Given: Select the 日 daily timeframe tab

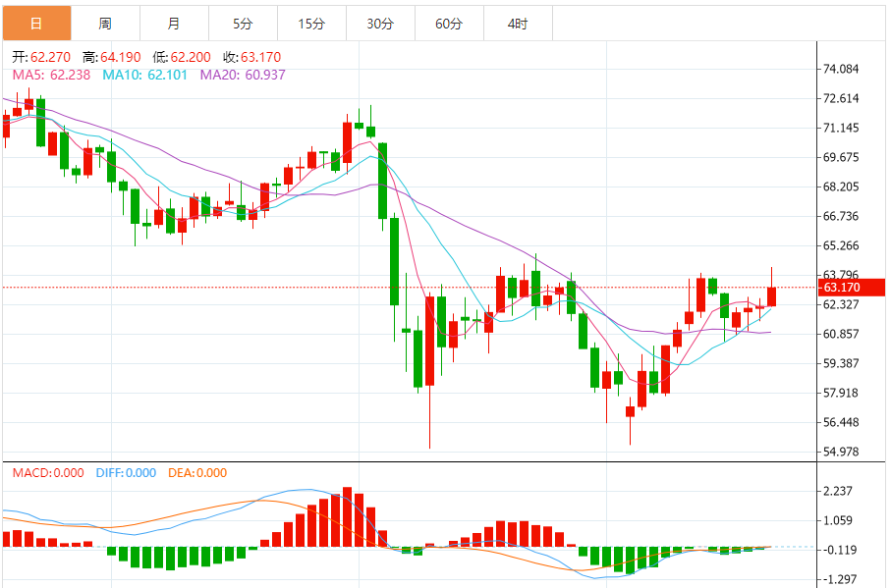Looking at the screenshot, I should [37, 24].
